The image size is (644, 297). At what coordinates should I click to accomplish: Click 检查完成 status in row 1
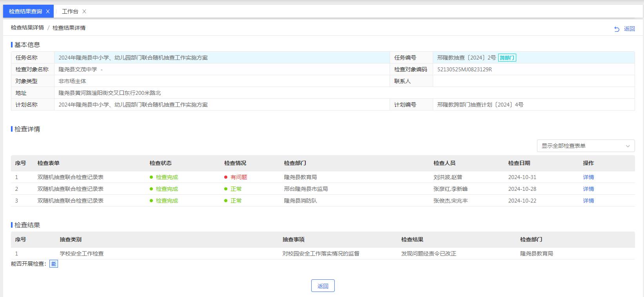pos(167,177)
